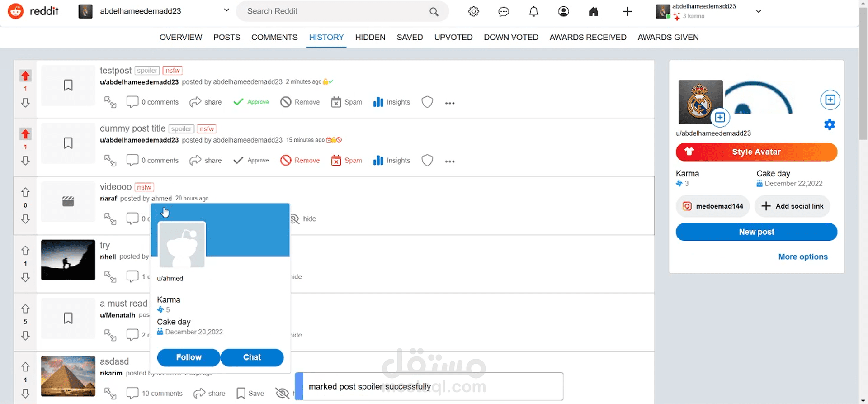This screenshot has height=404, width=868.
Task: Open 0 comments on testpost
Action: pos(152,102)
